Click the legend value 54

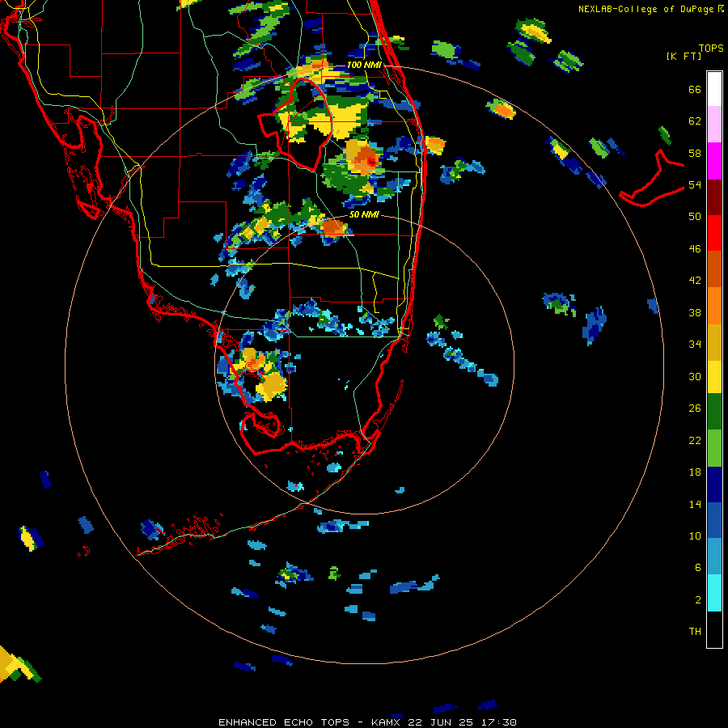pyautogui.click(x=695, y=184)
